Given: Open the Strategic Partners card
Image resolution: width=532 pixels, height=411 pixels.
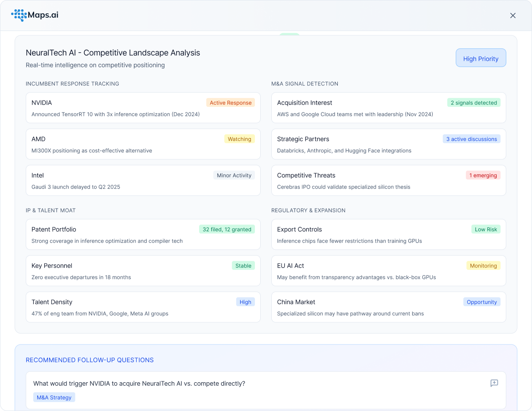Looking at the screenshot, I should pyautogui.click(x=388, y=144).
